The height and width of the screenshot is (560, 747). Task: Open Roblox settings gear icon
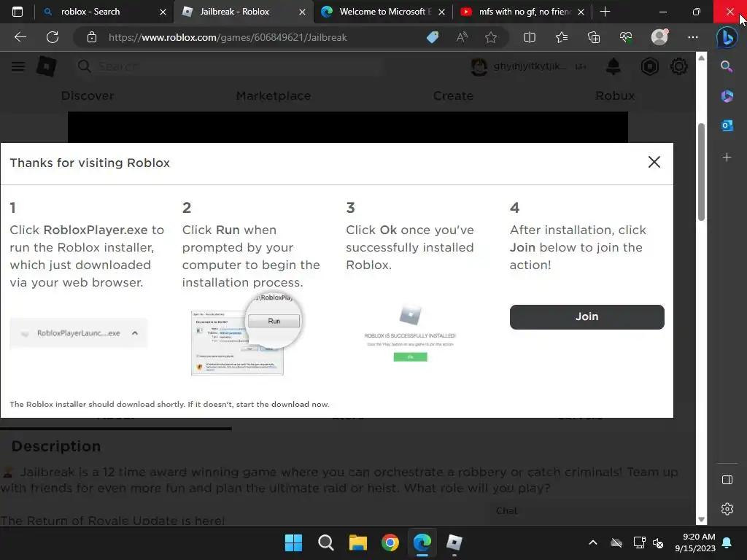tap(679, 66)
